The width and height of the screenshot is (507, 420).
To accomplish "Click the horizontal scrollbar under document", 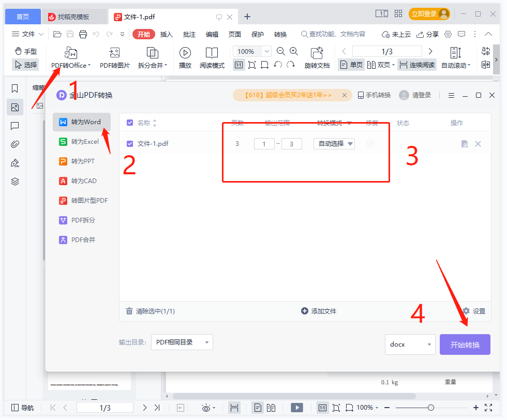I will point(294,396).
